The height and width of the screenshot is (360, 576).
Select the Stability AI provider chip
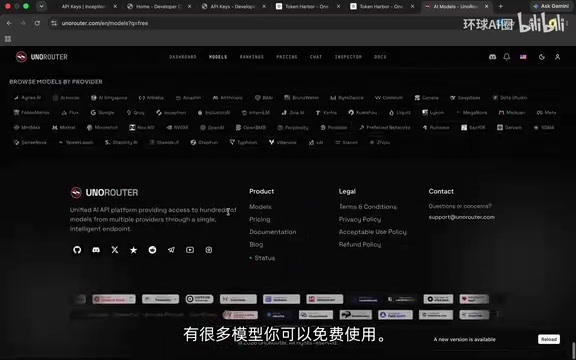click(x=121, y=142)
